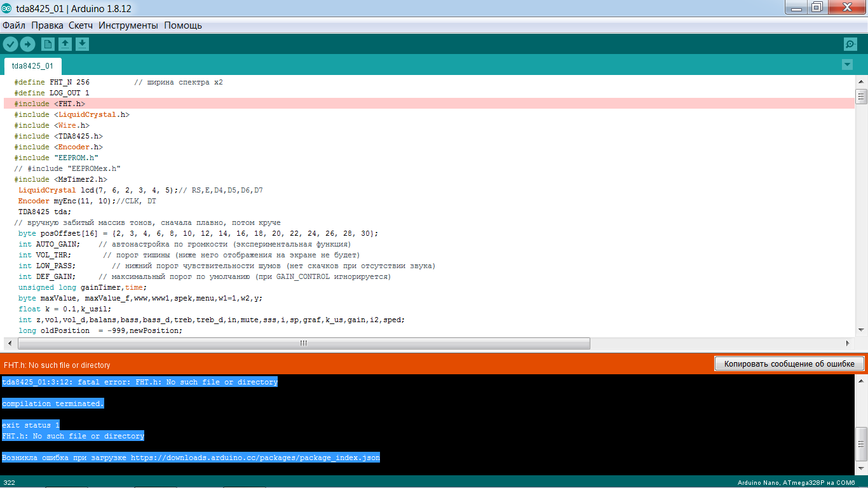The width and height of the screenshot is (868, 488).
Task: Click the Arduino logo in title bar
Action: (x=7, y=7)
